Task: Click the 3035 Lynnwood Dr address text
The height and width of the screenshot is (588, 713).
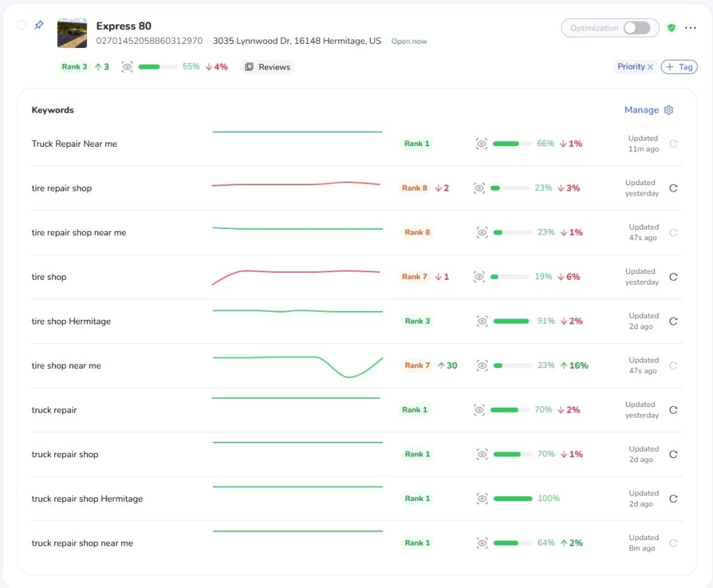Action: click(297, 41)
